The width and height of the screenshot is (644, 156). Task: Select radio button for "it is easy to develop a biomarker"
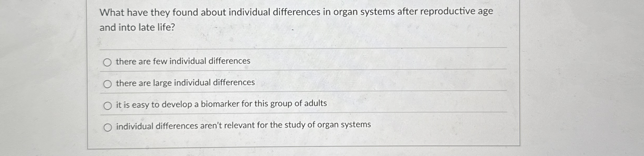[x=108, y=105]
